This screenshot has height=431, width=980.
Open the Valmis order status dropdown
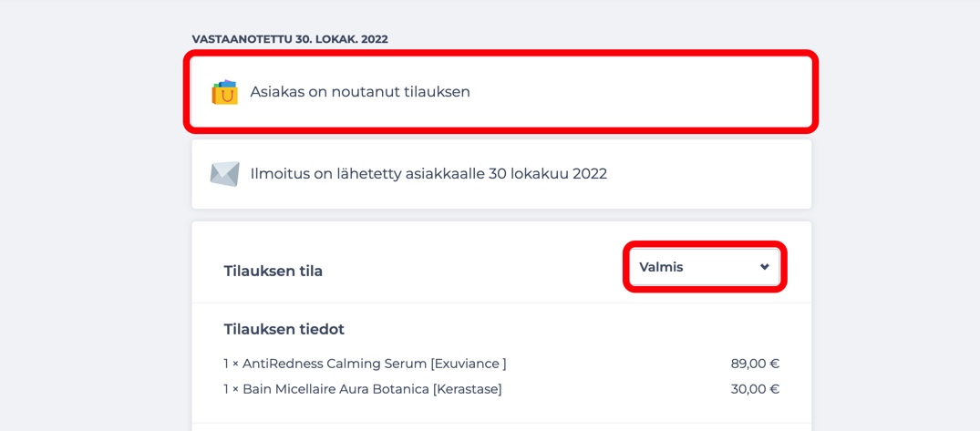(705, 267)
